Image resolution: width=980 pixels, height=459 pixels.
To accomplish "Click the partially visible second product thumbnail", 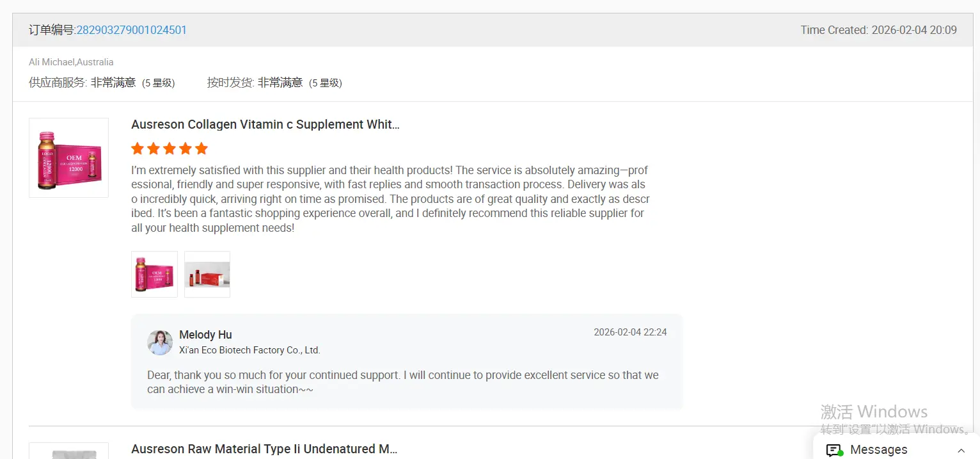I will pos(68,452).
